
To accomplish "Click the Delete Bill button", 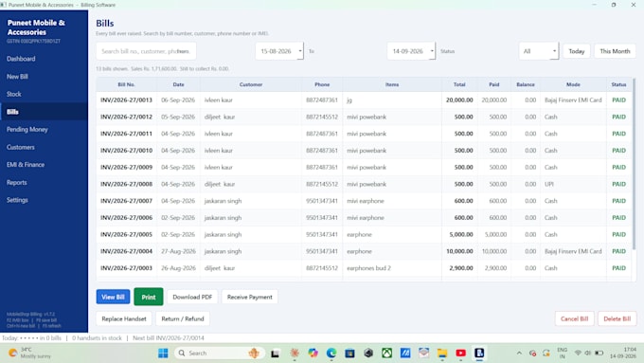I will (617, 318).
